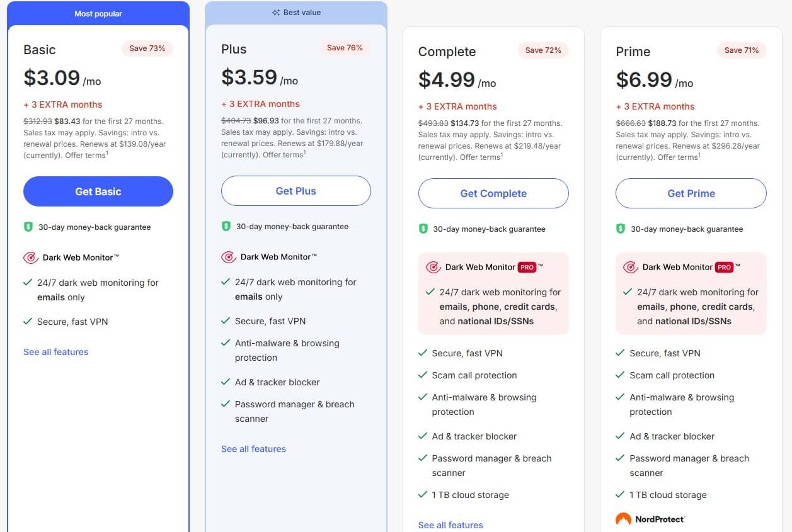Select the Get Prime button
792x532 pixels.
[x=691, y=193]
